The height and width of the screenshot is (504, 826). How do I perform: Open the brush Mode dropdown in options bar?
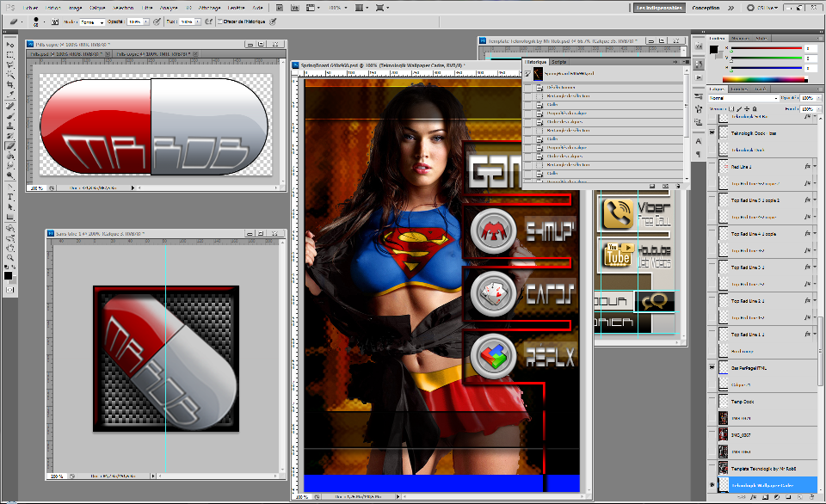click(93, 21)
